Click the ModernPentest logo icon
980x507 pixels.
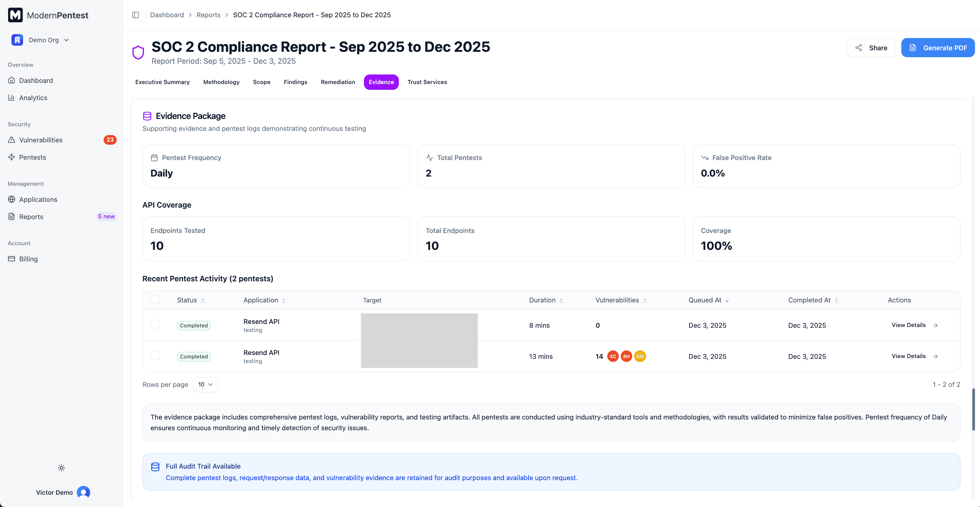point(15,15)
